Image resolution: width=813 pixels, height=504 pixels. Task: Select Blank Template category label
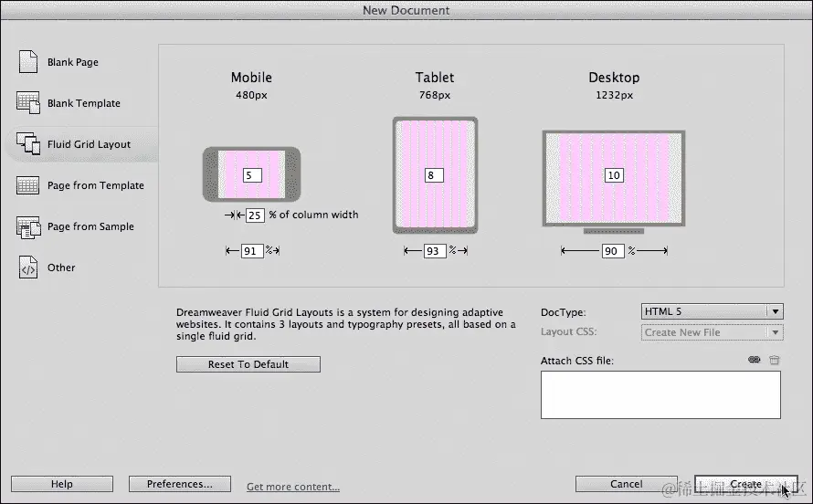(x=83, y=103)
